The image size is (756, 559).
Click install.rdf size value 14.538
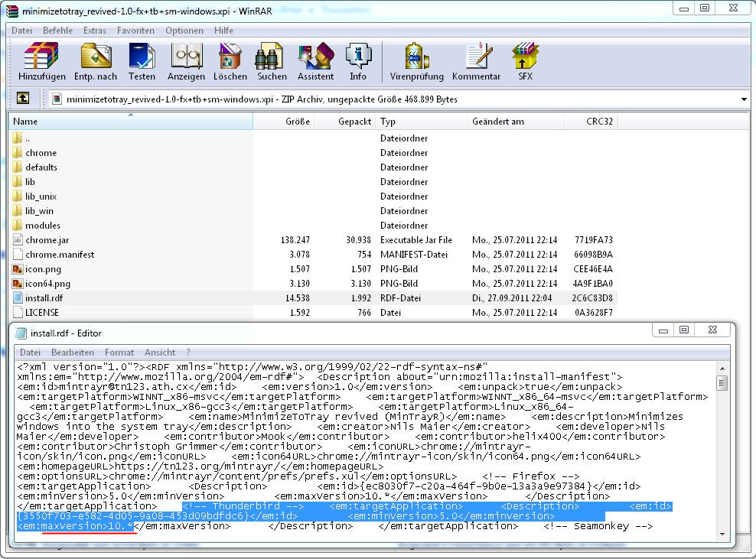[298, 297]
